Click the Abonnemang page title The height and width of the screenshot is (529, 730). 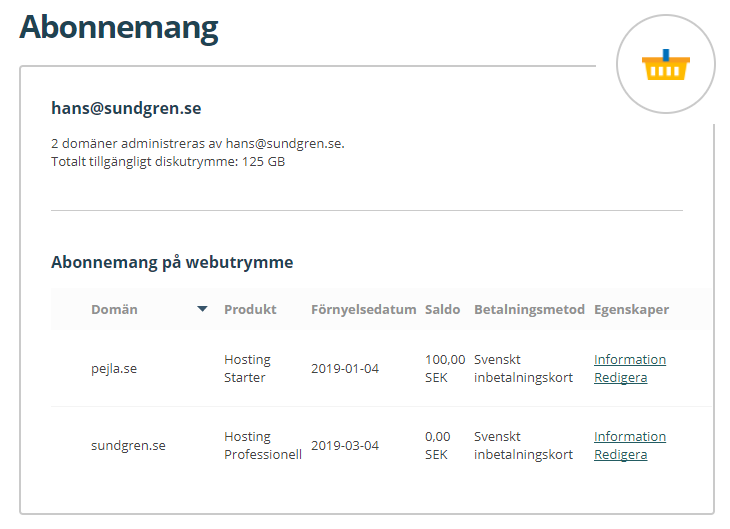(119, 27)
